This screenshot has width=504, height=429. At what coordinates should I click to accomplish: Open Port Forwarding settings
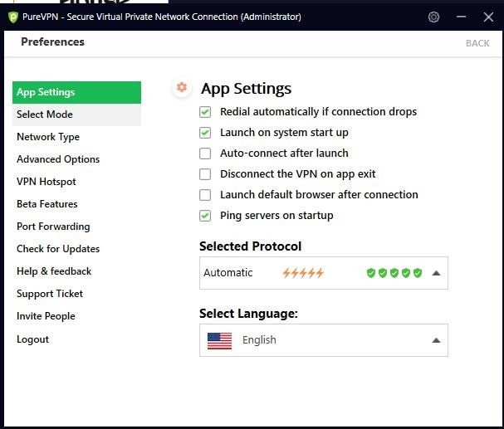pos(53,227)
